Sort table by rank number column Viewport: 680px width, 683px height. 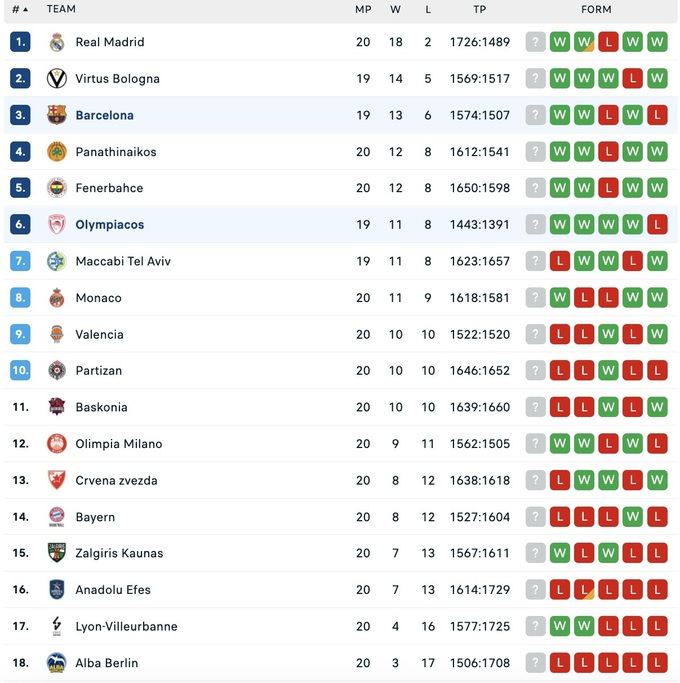pyautogui.click(x=20, y=10)
